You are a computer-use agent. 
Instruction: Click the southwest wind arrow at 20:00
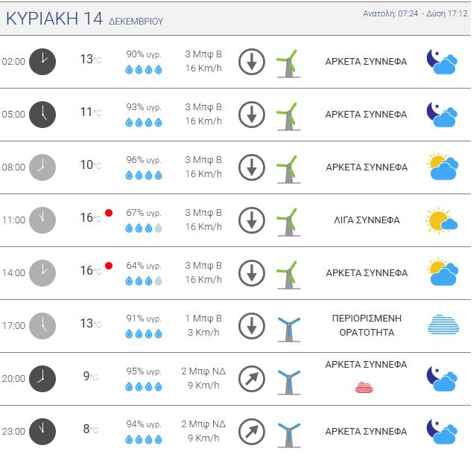[x=252, y=379]
